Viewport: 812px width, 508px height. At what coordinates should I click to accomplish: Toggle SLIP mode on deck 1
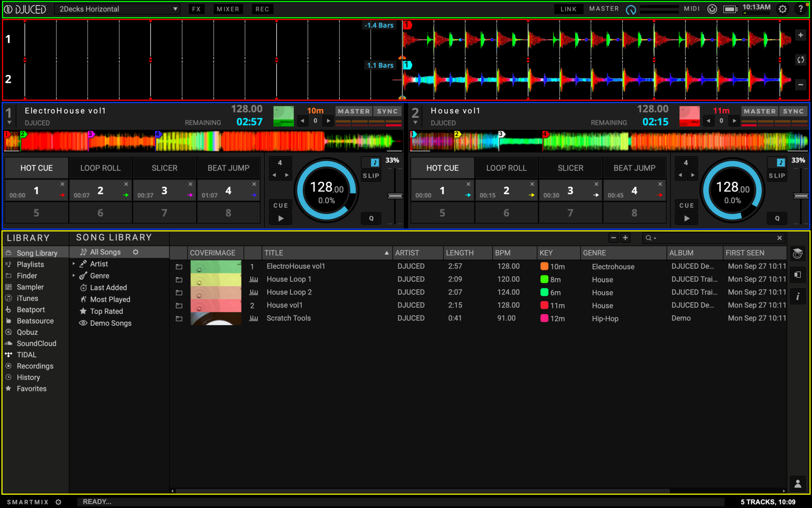point(371,175)
